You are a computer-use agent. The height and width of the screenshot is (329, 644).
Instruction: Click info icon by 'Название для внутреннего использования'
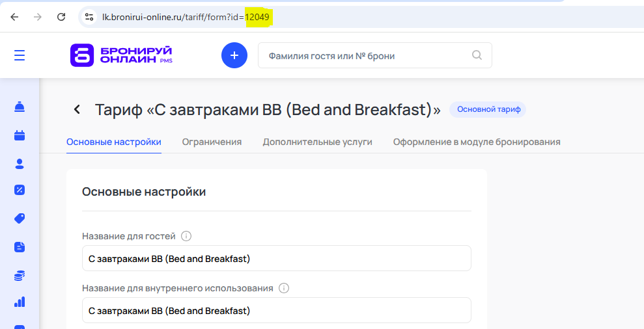[x=284, y=288]
